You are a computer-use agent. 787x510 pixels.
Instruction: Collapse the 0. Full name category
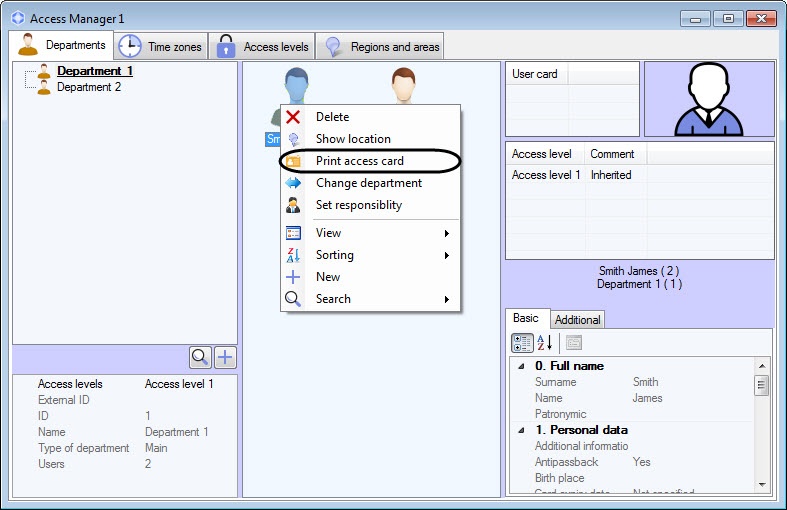pos(521,366)
